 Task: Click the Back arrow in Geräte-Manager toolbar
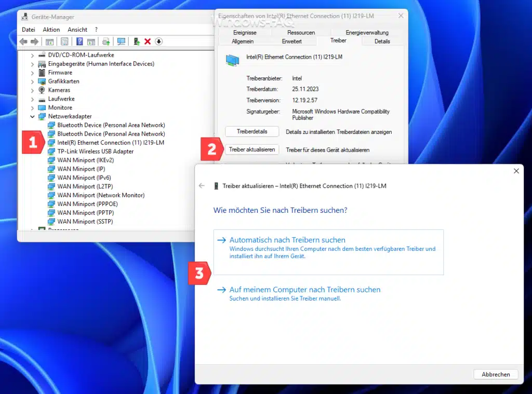pos(23,42)
